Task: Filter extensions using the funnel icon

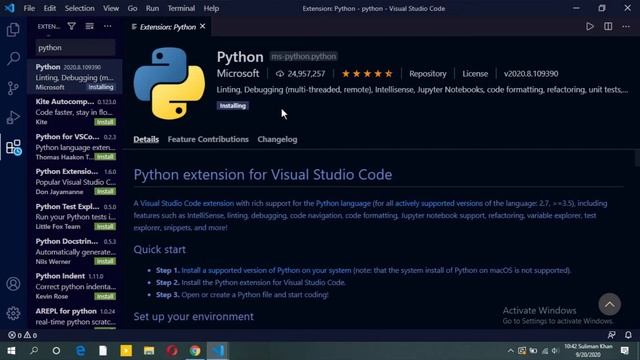Action: 71,26
